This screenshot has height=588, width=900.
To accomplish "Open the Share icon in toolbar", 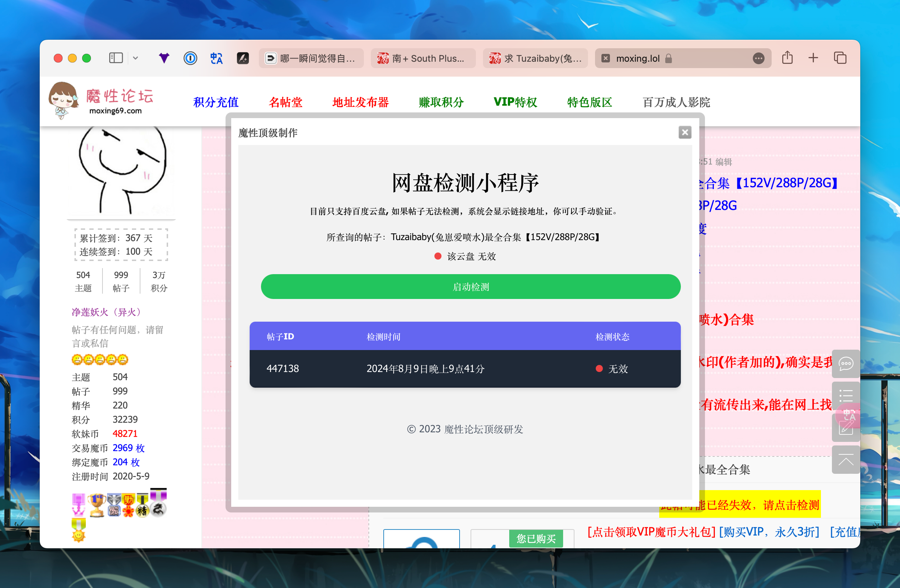I will [x=787, y=58].
